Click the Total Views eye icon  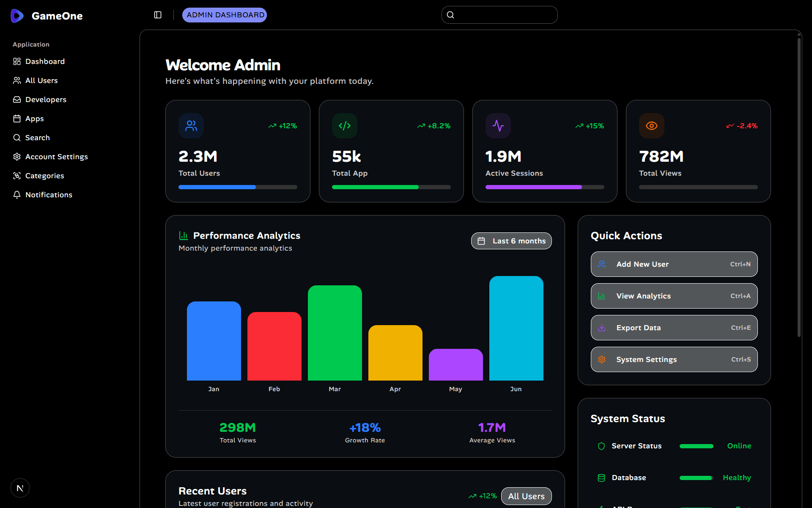point(652,125)
